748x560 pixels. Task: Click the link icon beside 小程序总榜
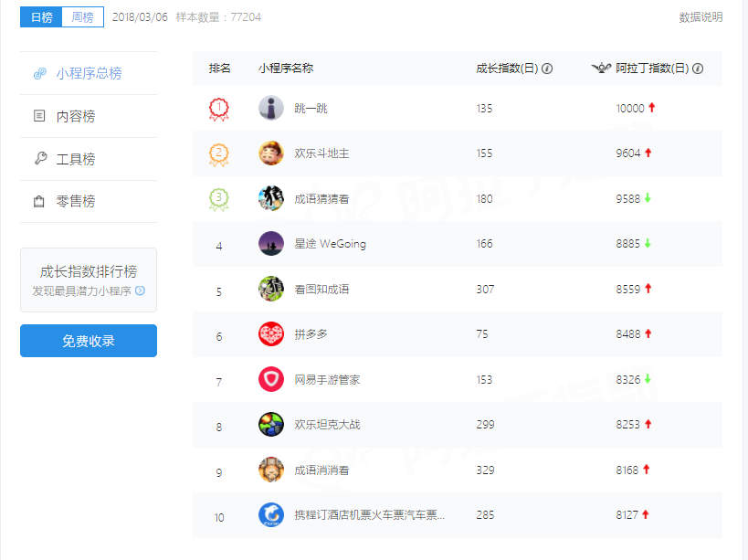pos(39,73)
